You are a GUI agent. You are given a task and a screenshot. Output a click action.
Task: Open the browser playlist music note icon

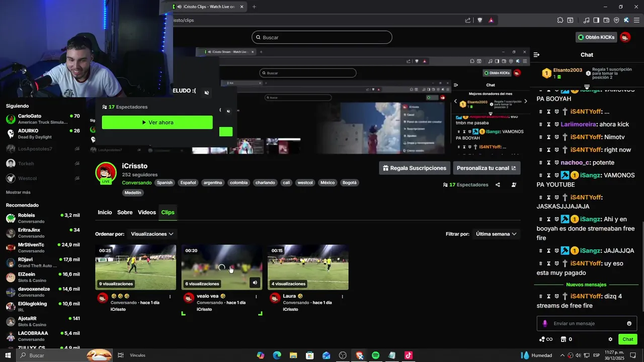pos(586,20)
